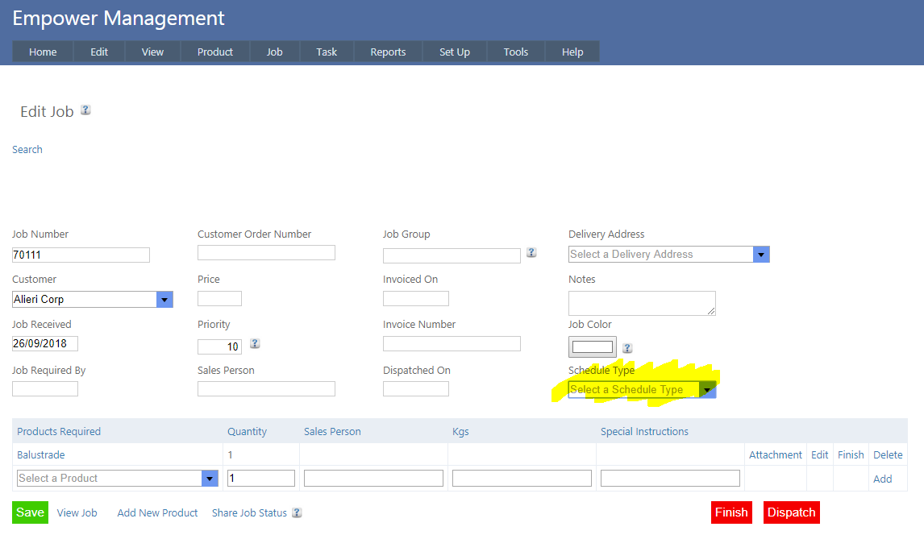Open the Schedule Type dropdown
The image size is (924, 560).
click(706, 390)
